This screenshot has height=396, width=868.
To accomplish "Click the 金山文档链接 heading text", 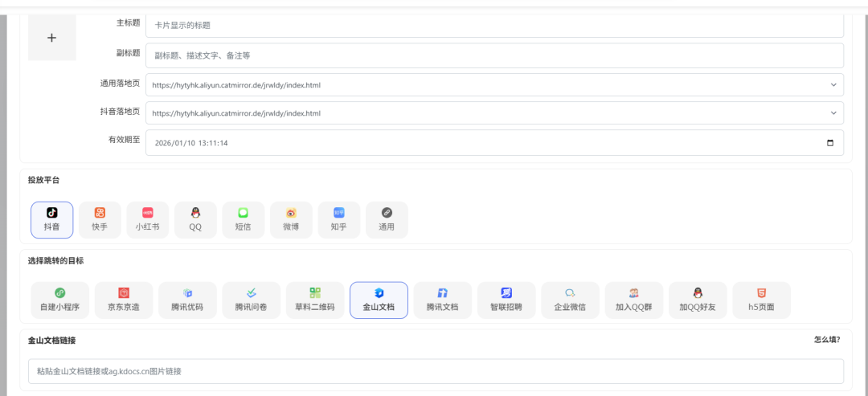I will [52, 340].
